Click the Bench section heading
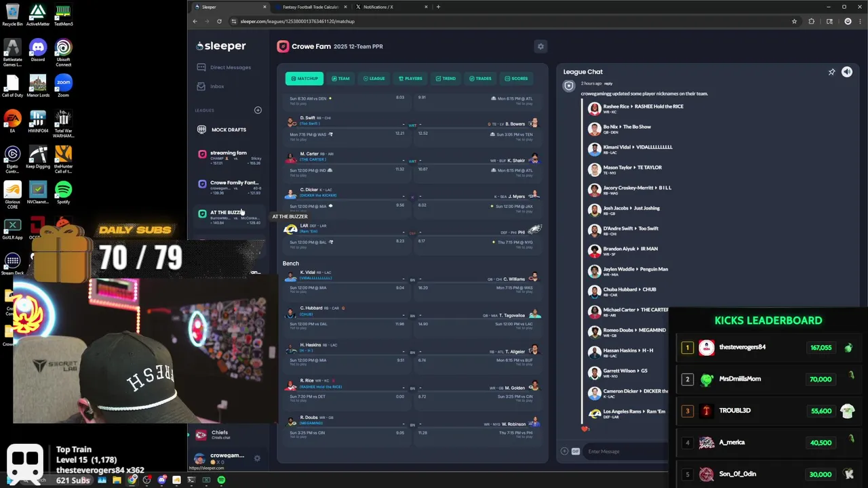This screenshot has width=868, height=488. point(291,264)
